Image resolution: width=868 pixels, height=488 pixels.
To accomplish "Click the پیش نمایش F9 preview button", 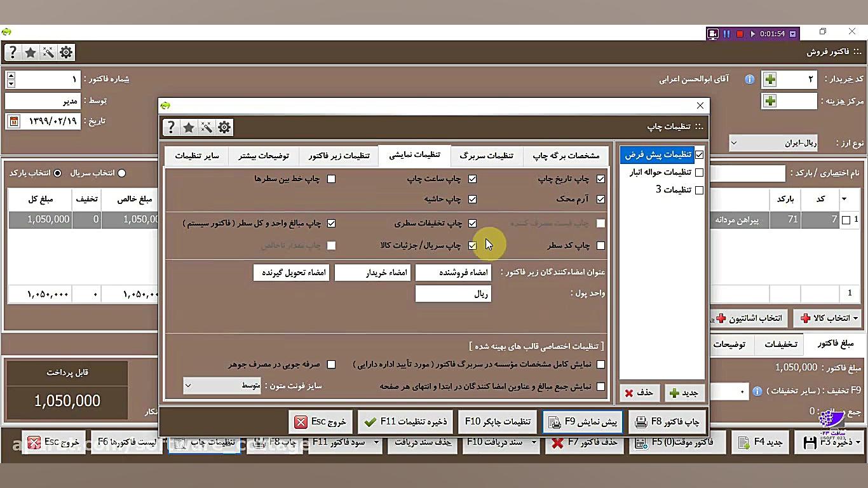I will pyautogui.click(x=581, y=421).
